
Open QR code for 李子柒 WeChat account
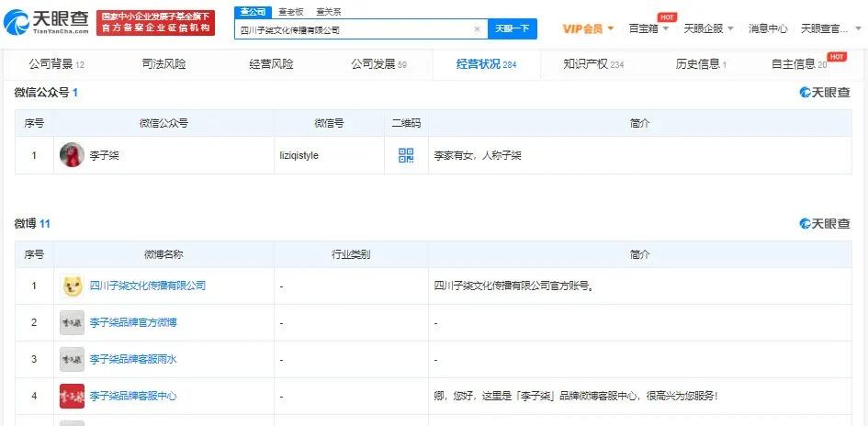406,155
